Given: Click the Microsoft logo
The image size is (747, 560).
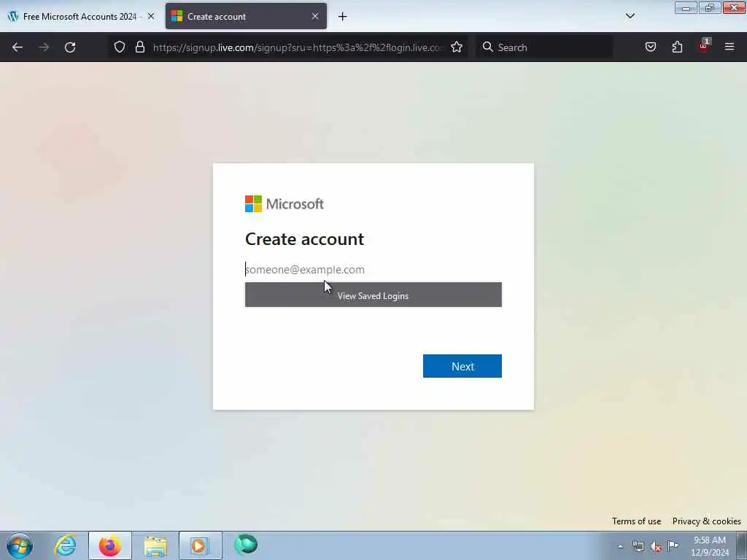Looking at the screenshot, I should click(285, 204).
